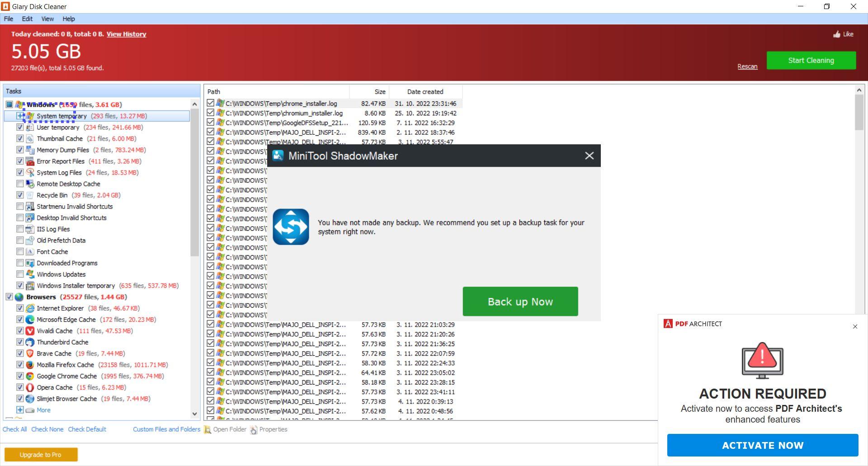
Task: Click Back up Now button
Action: point(520,301)
